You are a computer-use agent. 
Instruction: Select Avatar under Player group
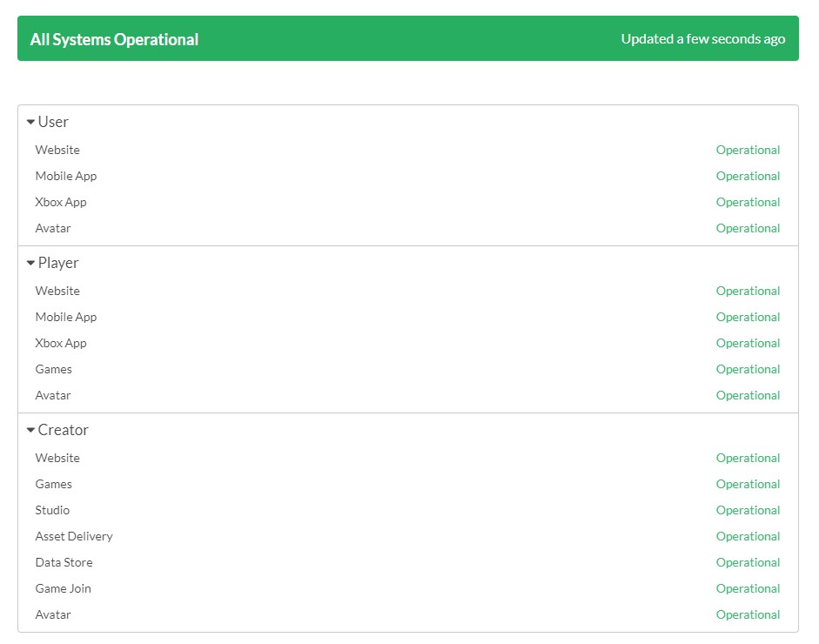[x=53, y=395]
